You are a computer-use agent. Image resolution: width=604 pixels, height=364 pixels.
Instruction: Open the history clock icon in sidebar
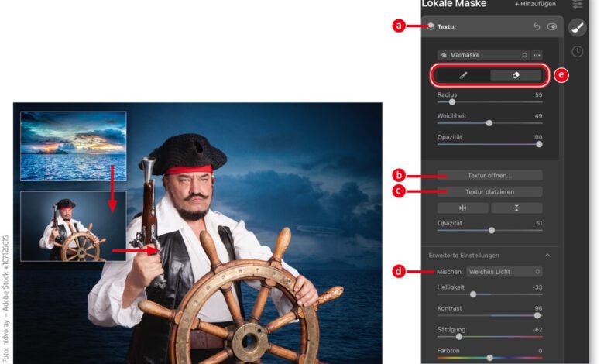(577, 52)
